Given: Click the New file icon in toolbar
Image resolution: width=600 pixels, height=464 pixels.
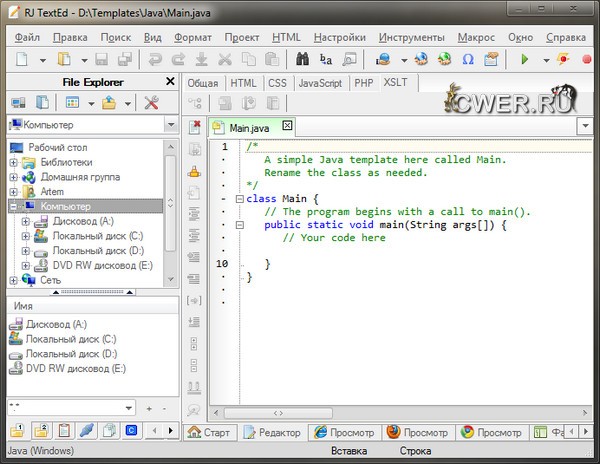Looking at the screenshot, I should (22, 60).
